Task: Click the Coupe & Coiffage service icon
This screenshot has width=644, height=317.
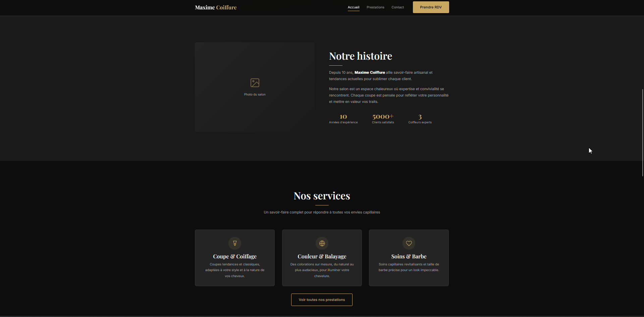Action: coord(235,243)
